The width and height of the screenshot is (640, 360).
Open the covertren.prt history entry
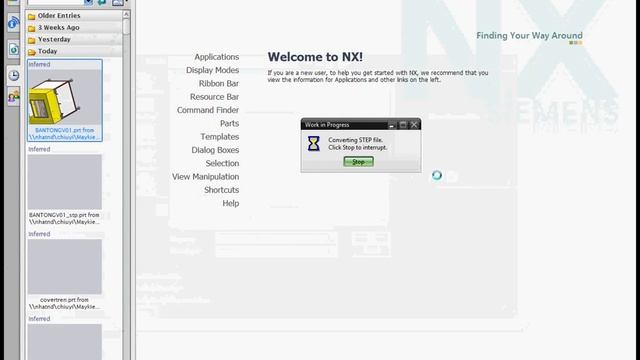pyautogui.click(x=64, y=271)
